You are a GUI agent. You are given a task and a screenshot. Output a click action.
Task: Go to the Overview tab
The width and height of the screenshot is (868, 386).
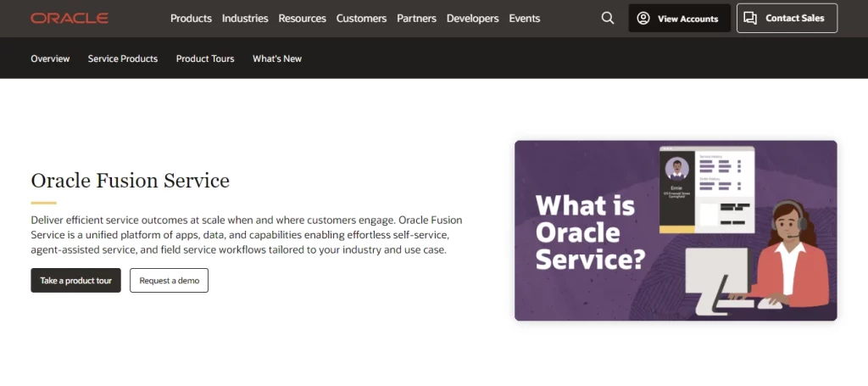tap(50, 59)
